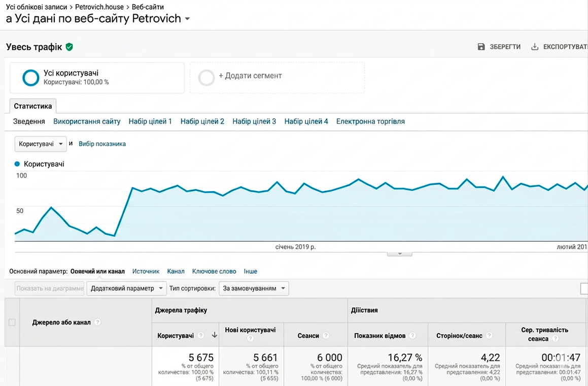Viewport: 588px width, 386px height.
Task: Click sort arrow in Користувачі column
Action: click(215, 335)
